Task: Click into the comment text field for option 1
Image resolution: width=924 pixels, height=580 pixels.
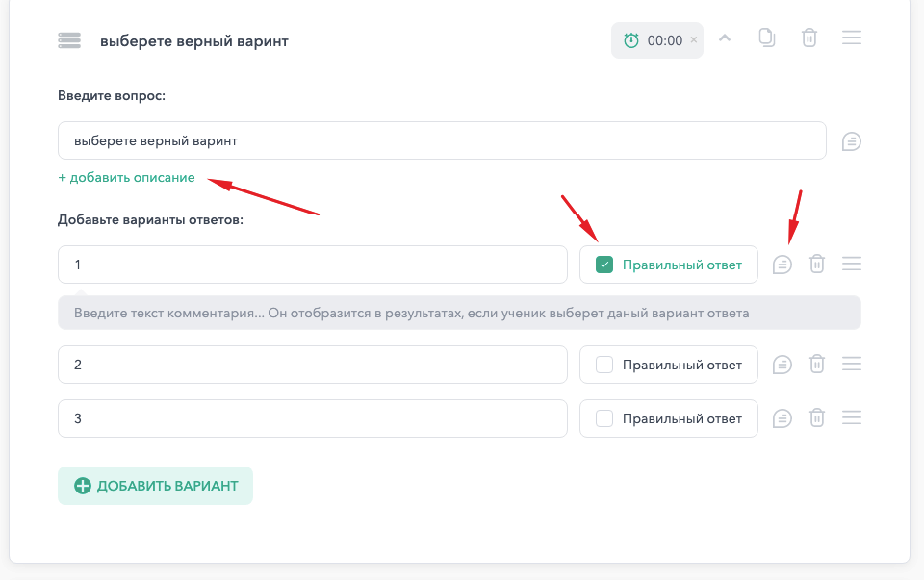Action: 459,313
